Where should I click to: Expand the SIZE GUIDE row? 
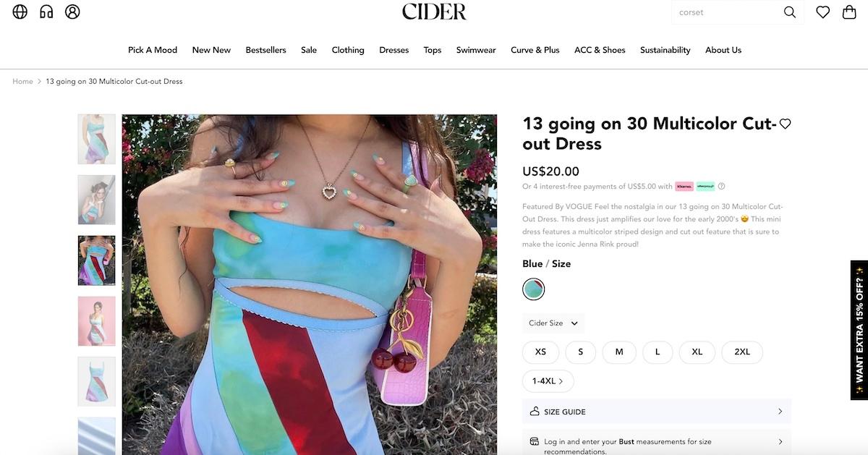[657, 412]
